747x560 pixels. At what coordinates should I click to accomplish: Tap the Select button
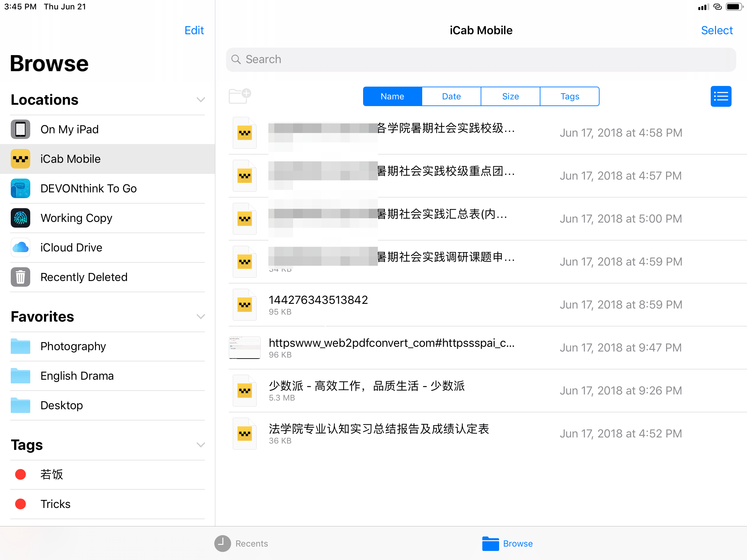point(716,30)
